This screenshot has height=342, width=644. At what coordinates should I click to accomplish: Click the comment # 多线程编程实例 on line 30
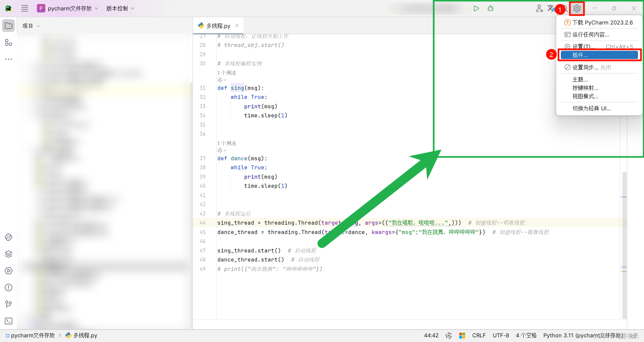coord(239,63)
